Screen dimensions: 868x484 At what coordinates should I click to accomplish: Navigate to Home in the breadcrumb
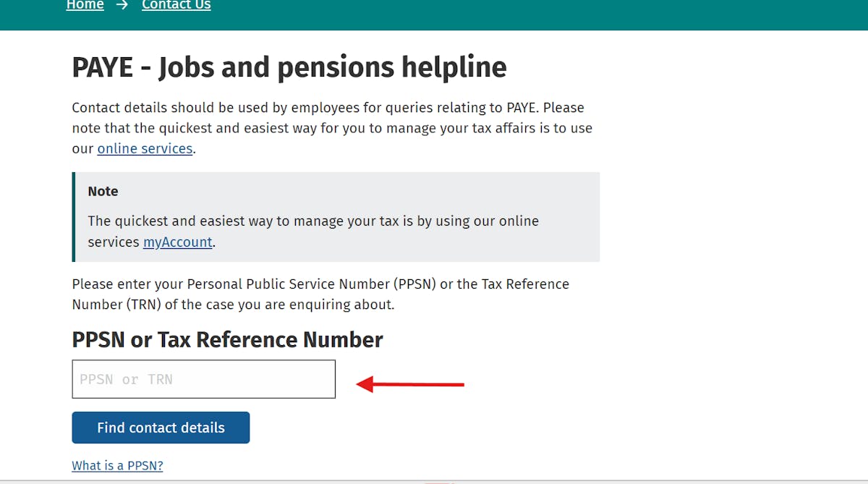[x=85, y=5]
